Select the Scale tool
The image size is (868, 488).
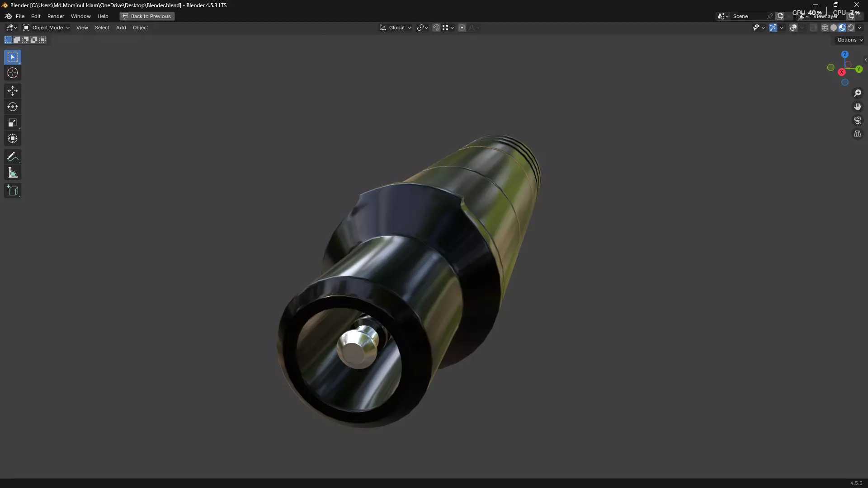13,122
